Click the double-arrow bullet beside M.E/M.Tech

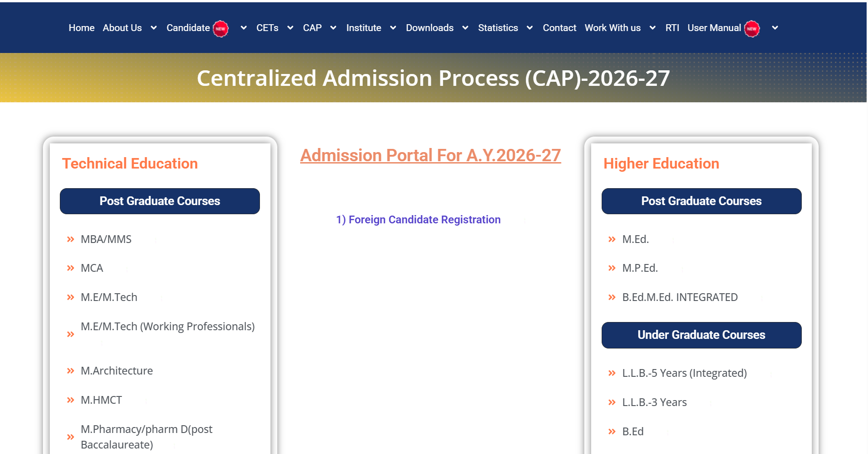pyautogui.click(x=70, y=297)
